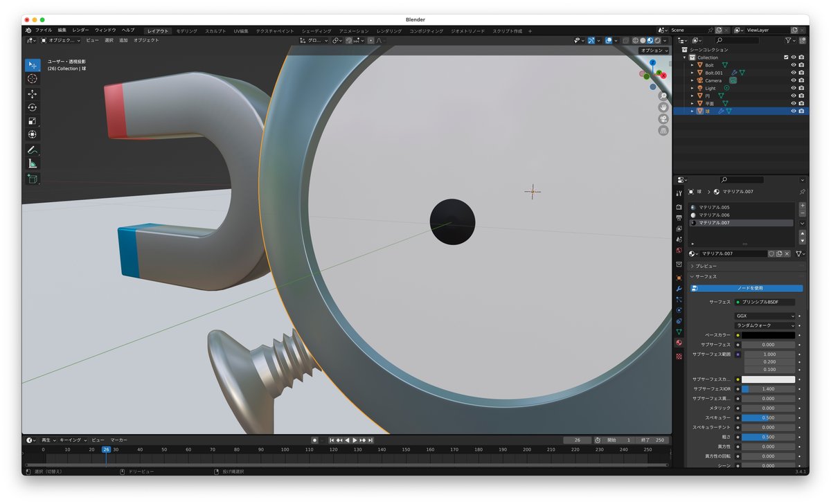This screenshot has height=504, width=831.
Task: Click the pan hand gizmo in viewport
Action: tap(663, 108)
